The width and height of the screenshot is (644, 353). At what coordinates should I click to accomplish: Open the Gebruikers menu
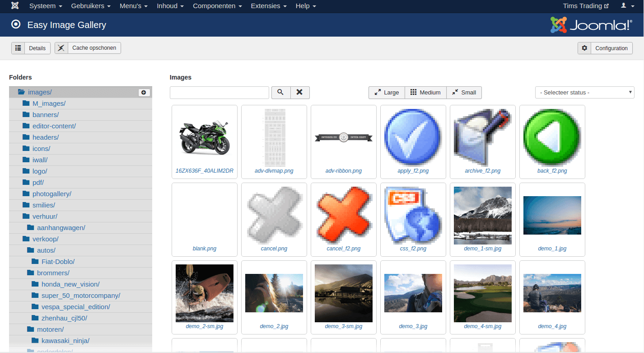(x=91, y=6)
